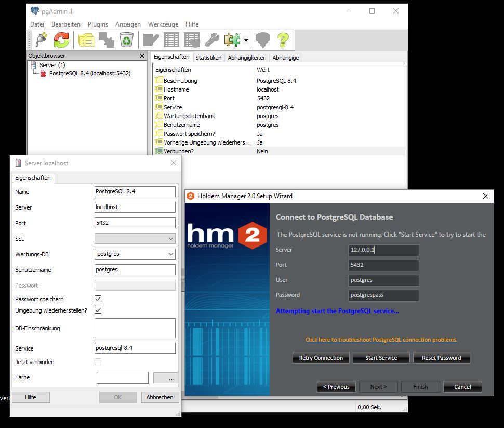Click the DB-Einschränkung text box

[x=135, y=328]
